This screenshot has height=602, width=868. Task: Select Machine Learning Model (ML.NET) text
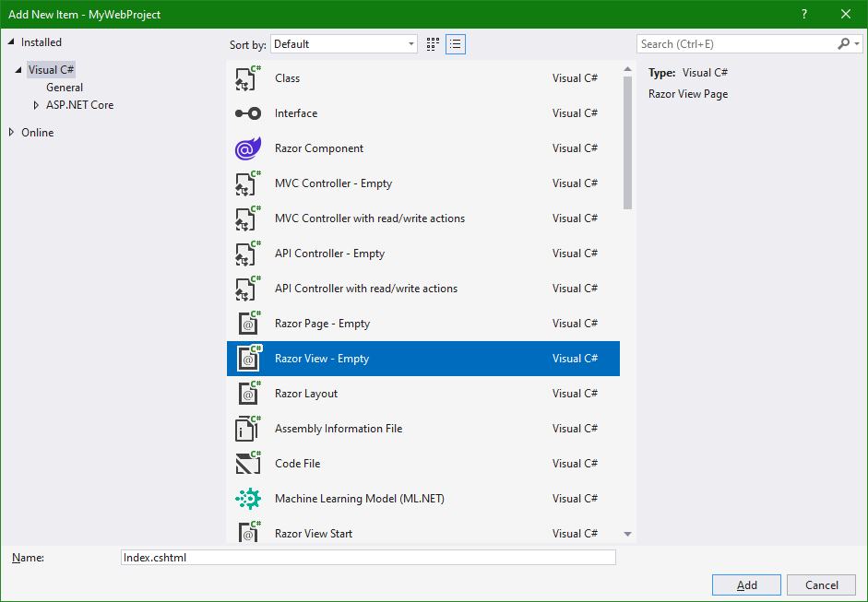pyautogui.click(x=359, y=499)
